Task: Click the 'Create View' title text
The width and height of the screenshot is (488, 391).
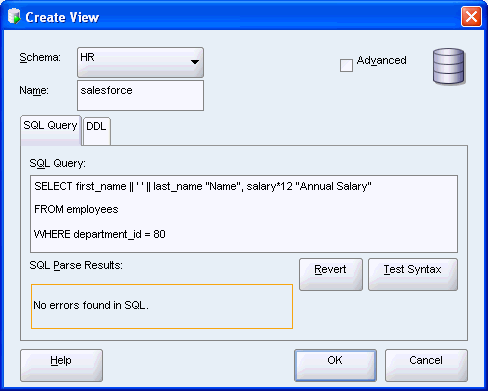Action: tap(62, 17)
